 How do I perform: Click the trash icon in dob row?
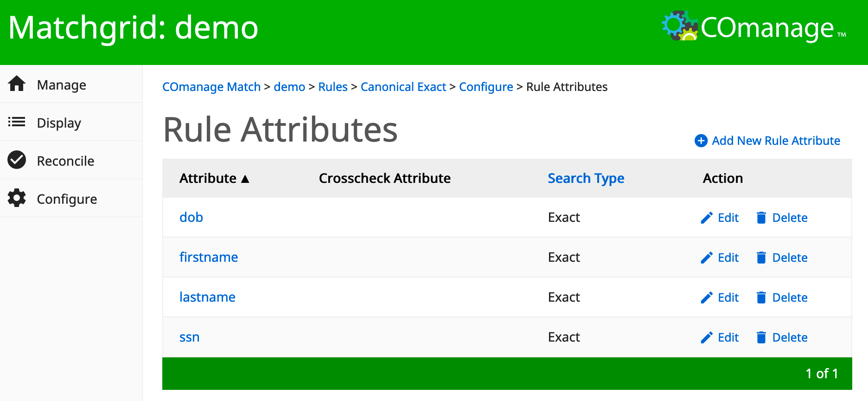761,218
